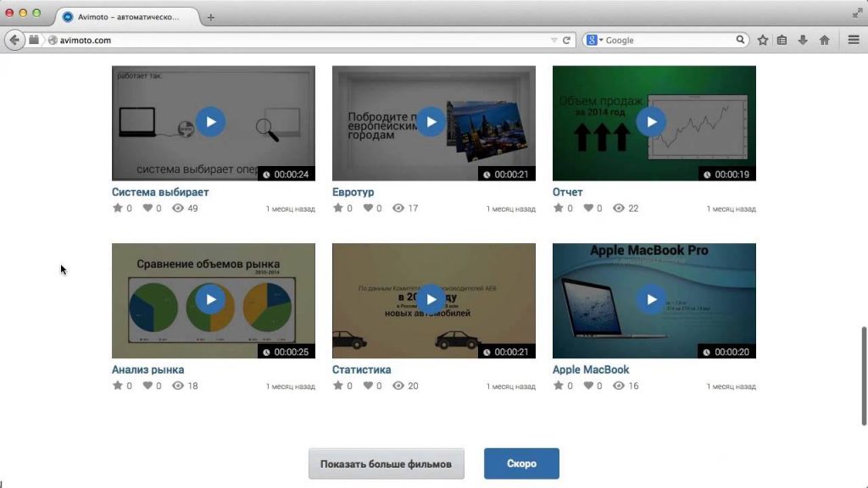Click the bookmark star in the toolbar
Screen dimensions: 868x488
pos(763,40)
